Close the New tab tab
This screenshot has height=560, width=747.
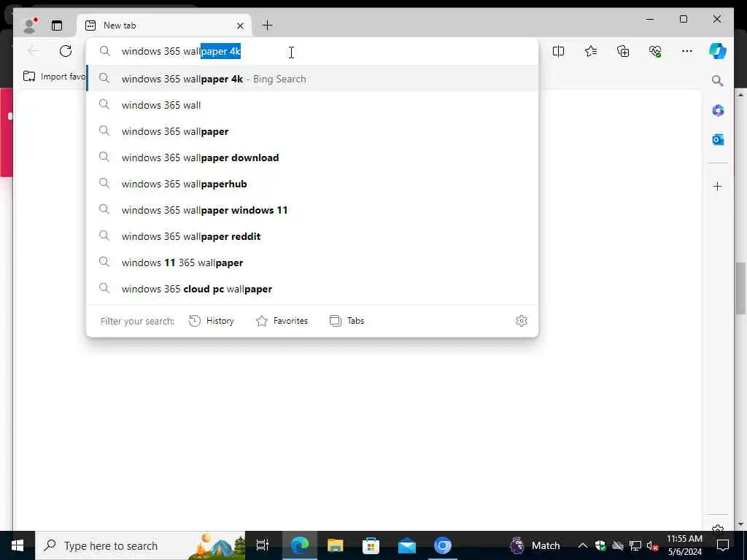(240, 26)
